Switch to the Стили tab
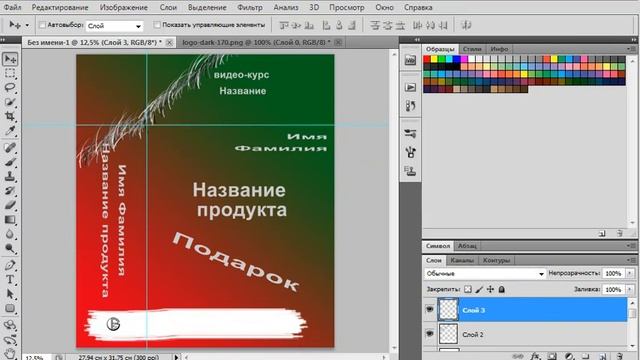 click(x=472, y=49)
